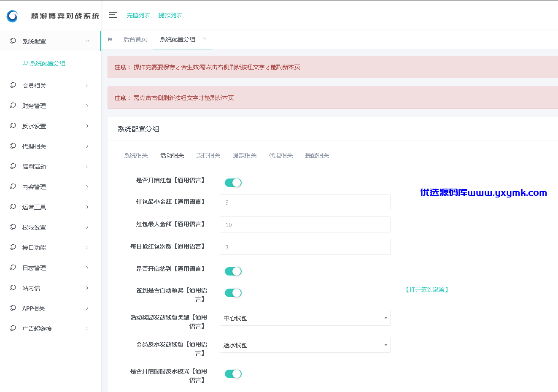Expand 运营工具 chevron

click(87, 207)
